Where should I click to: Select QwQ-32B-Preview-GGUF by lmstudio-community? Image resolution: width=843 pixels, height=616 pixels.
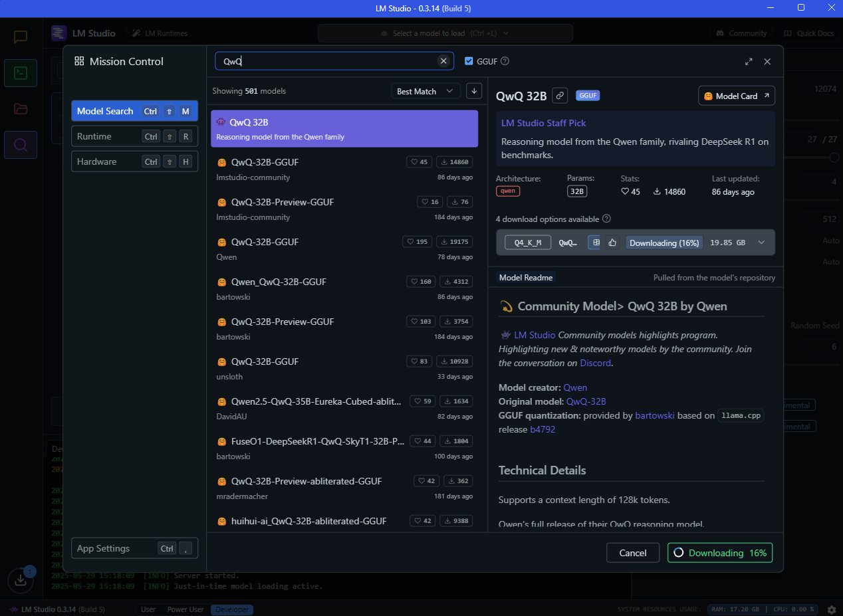point(344,209)
